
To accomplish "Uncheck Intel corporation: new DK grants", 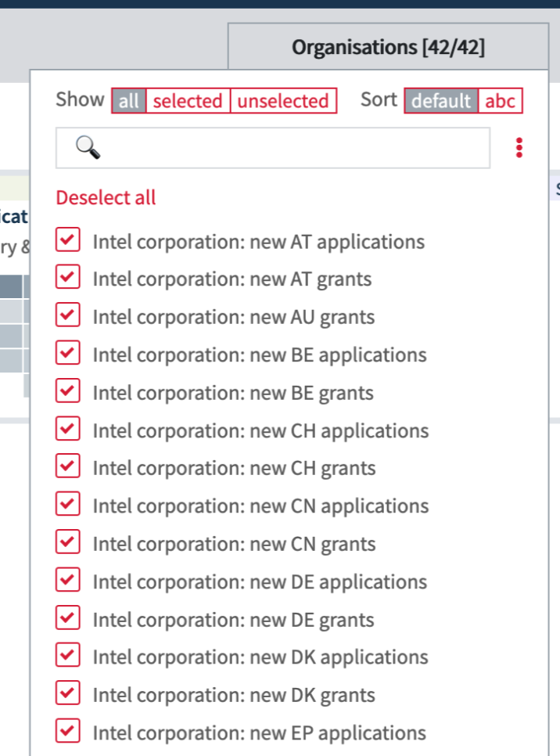I will click(x=67, y=693).
